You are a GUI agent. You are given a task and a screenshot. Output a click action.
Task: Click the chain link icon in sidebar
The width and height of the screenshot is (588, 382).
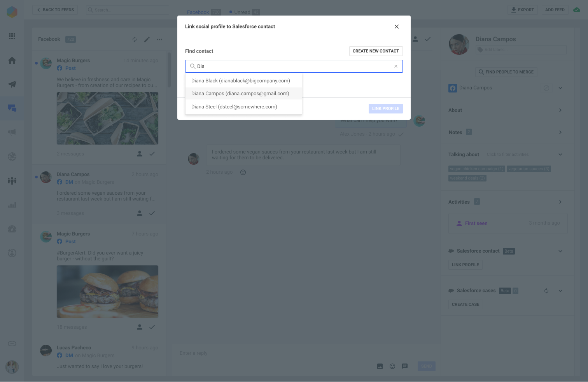click(x=12, y=344)
